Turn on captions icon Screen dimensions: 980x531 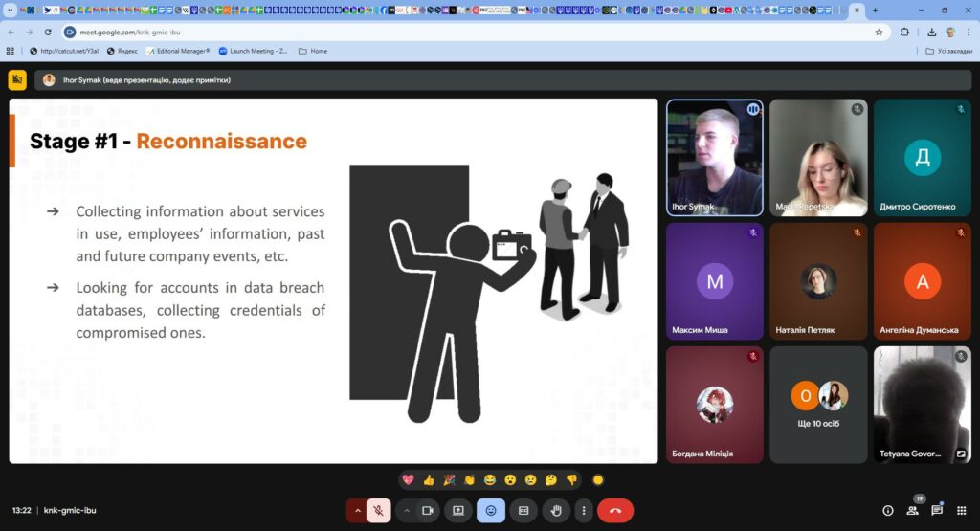click(x=523, y=511)
